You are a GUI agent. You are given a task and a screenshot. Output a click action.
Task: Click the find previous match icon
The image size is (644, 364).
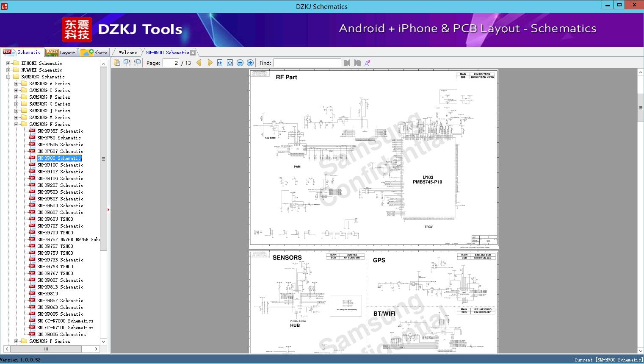pos(347,63)
